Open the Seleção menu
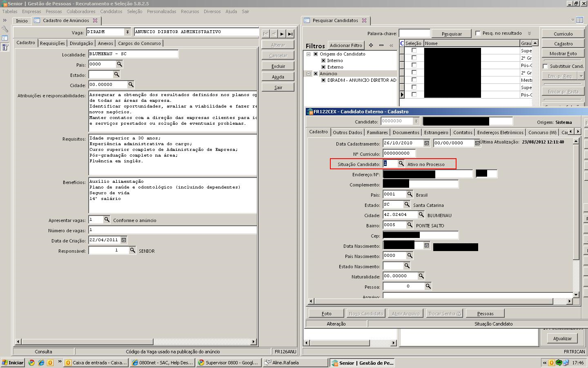 tap(134, 11)
